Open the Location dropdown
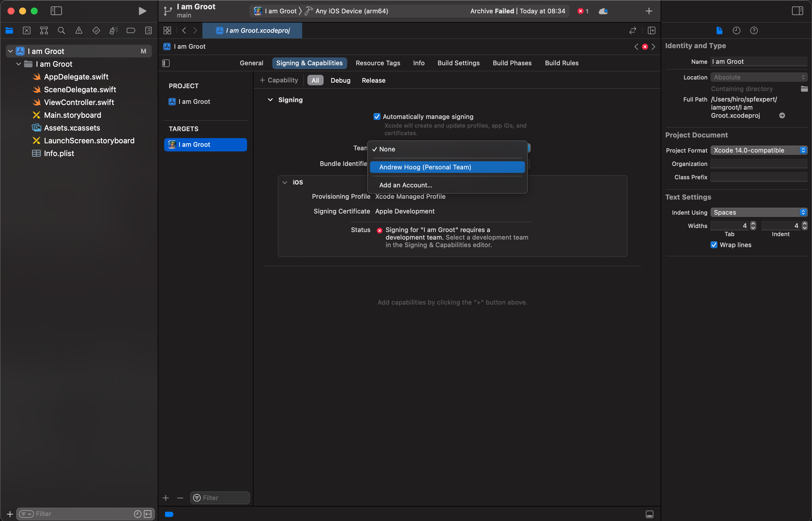812x521 pixels. point(759,77)
